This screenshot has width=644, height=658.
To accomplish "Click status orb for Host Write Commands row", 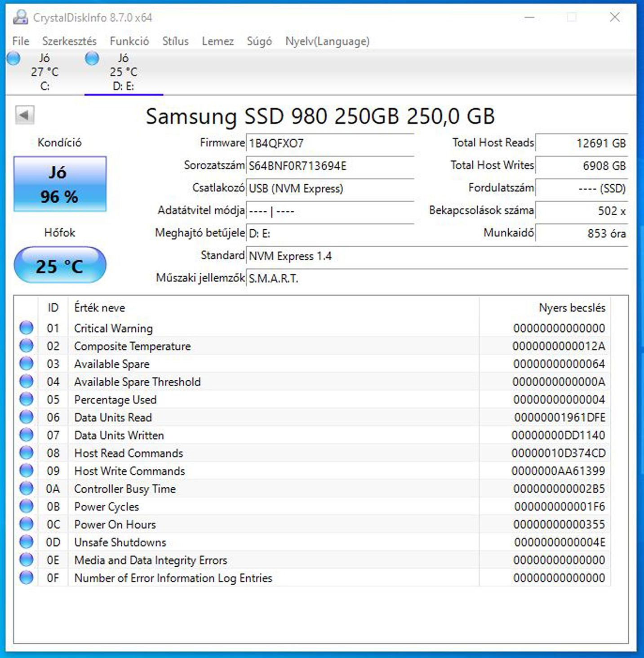I will (27, 470).
